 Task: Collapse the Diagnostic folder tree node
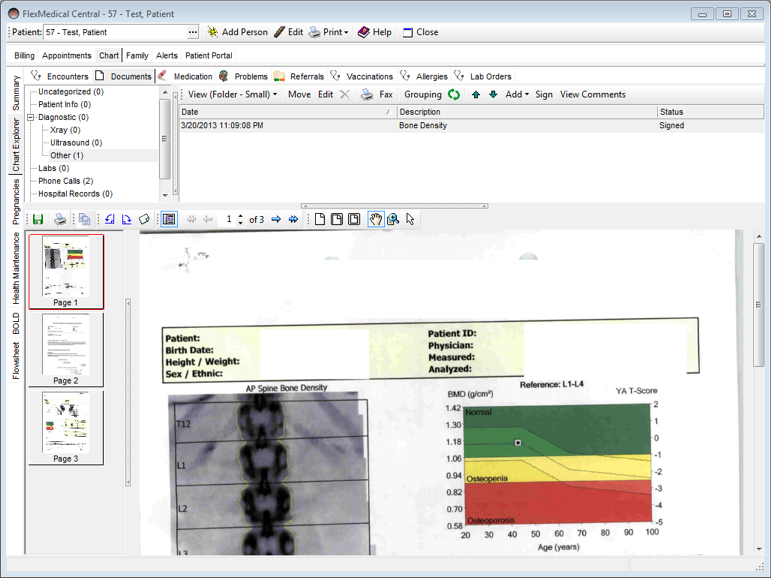[30, 117]
